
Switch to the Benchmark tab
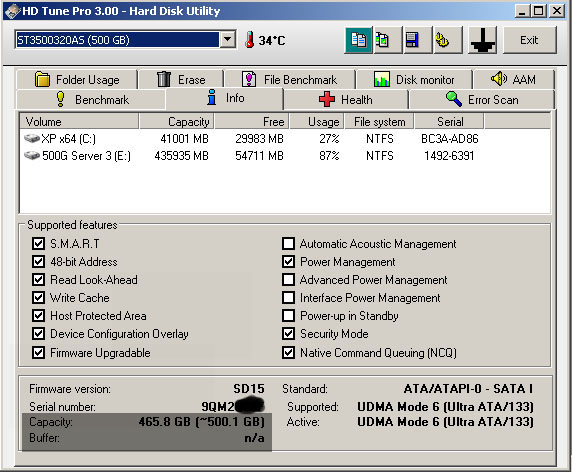(91, 100)
